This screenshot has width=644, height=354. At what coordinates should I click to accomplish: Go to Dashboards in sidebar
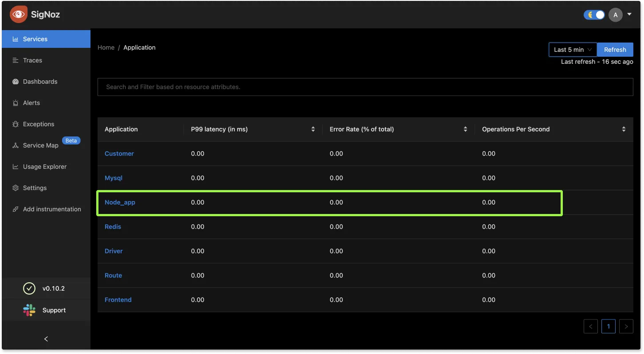[x=46, y=82]
